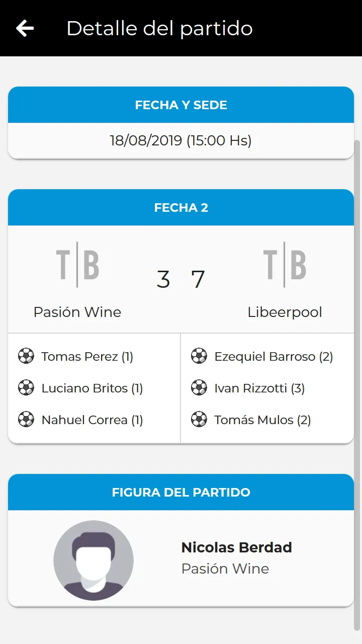Open player name Nicolas Berdad
The width and height of the screenshot is (362, 644).
pos(236,547)
